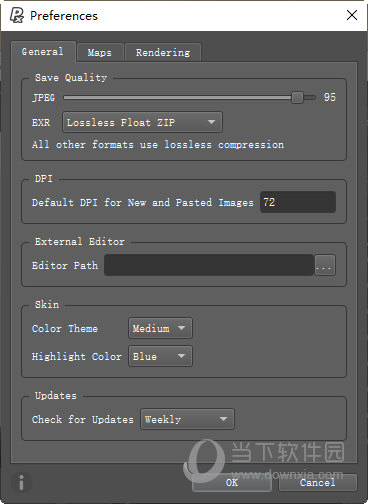Expand the Highlight Color Blue dropdown
The height and width of the screenshot is (504, 368).
160,356
